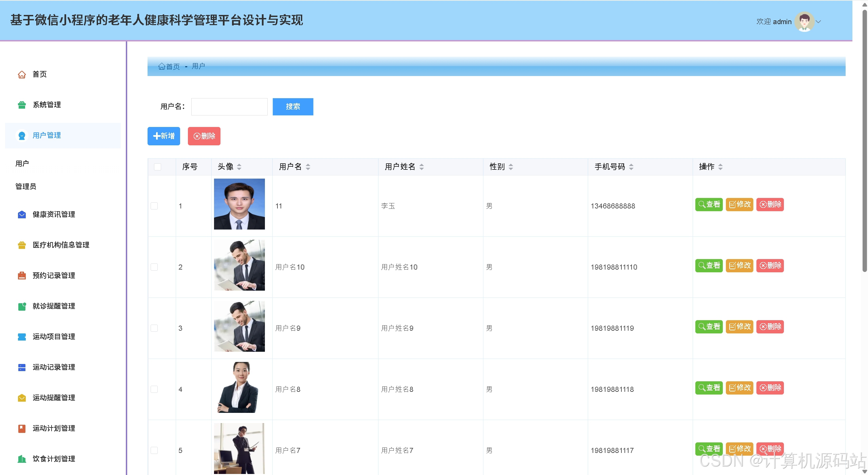Image resolution: width=868 pixels, height=475 pixels.
Task: Click the 就诊提醒管理 green icon
Action: pyautogui.click(x=22, y=306)
